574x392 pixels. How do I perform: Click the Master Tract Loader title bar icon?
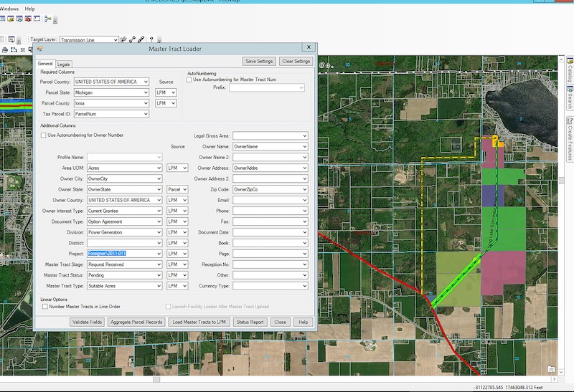tap(40, 49)
